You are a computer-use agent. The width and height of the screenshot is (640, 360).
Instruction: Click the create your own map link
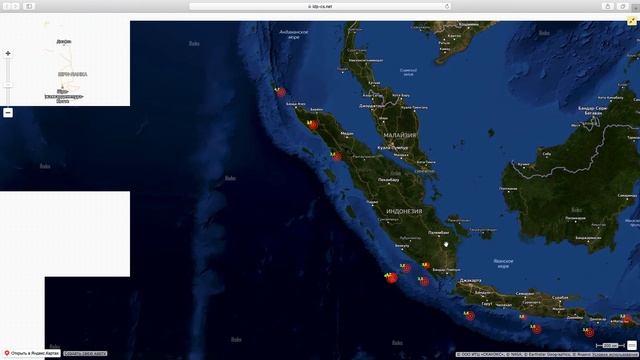(85, 353)
